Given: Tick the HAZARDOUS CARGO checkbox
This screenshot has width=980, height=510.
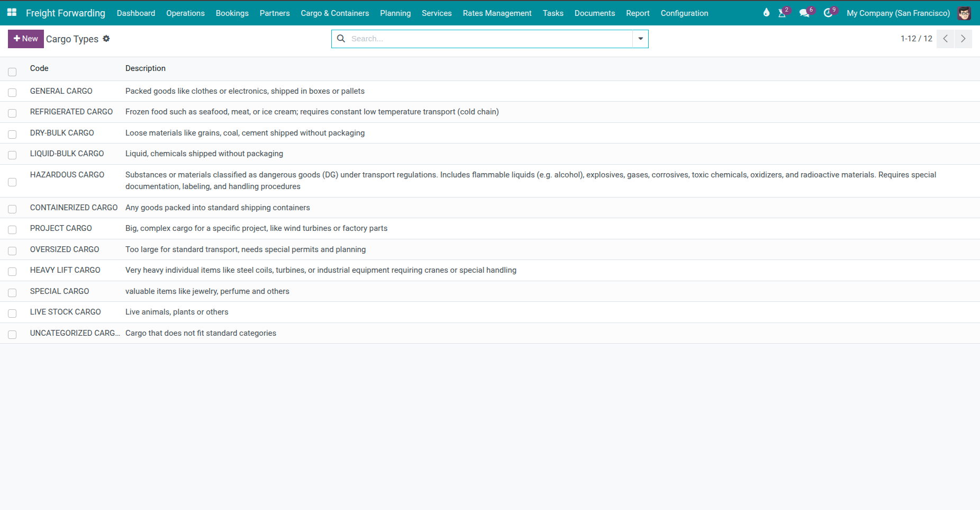Looking at the screenshot, I should tap(12, 182).
